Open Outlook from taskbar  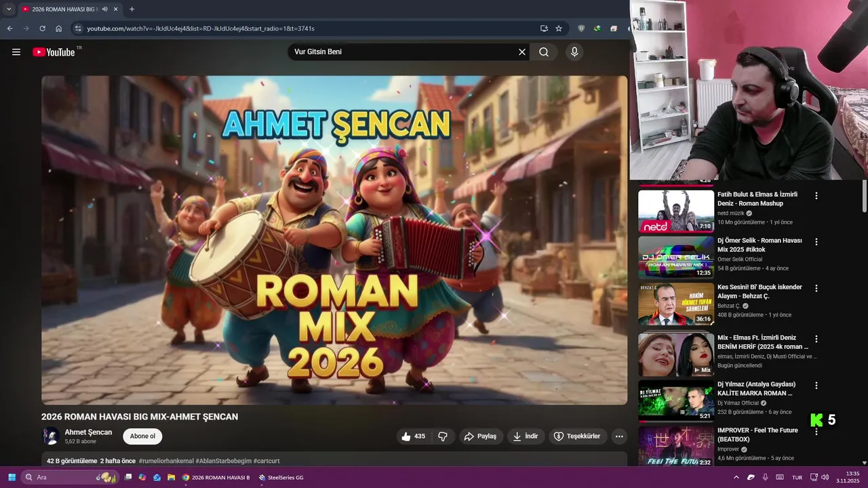point(157,477)
